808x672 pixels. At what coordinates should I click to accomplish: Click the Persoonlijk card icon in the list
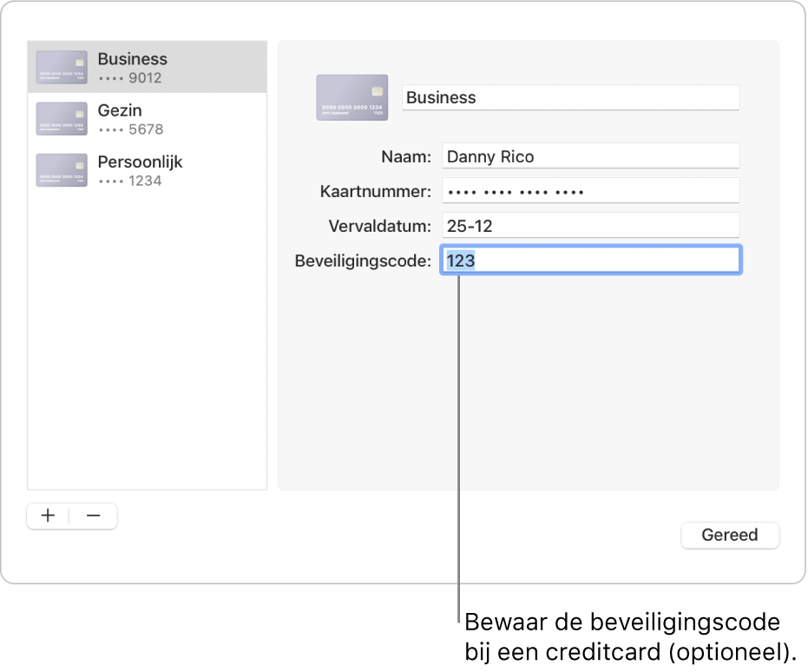pyautogui.click(x=62, y=170)
